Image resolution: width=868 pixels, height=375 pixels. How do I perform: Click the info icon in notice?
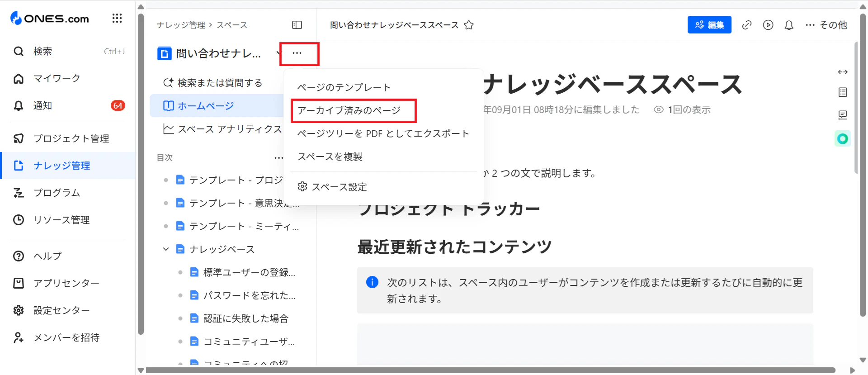(x=372, y=282)
